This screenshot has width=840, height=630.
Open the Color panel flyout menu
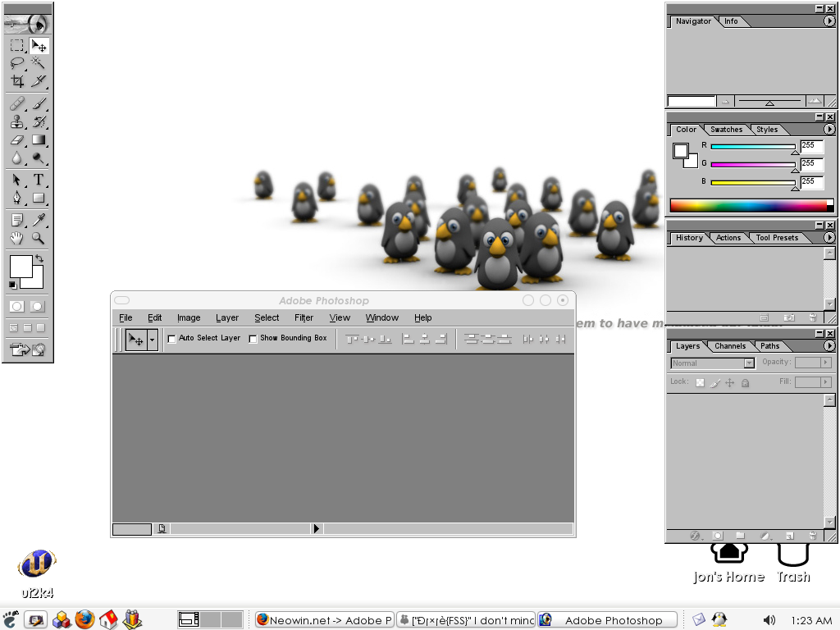pos(829,129)
